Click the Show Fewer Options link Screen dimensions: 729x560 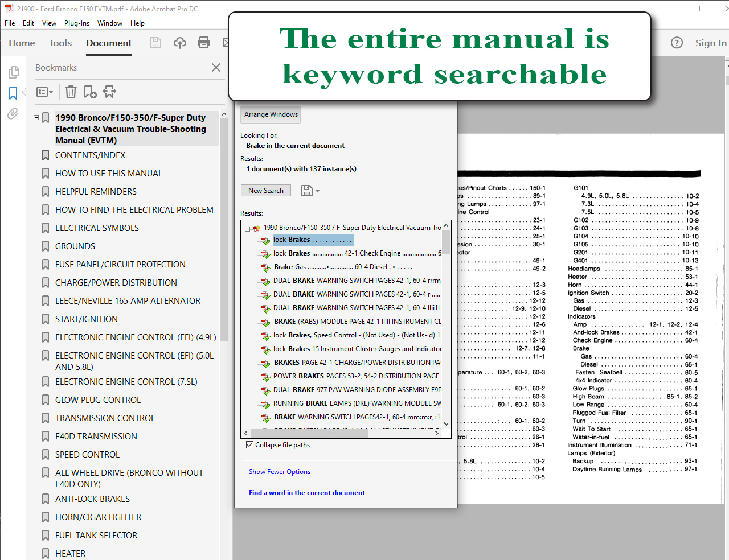click(x=279, y=472)
